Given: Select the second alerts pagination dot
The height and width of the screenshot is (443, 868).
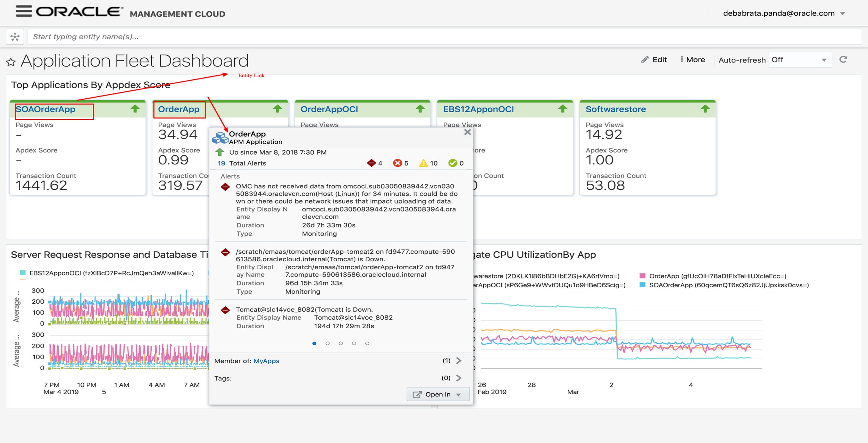Looking at the screenshot, I should tap(327, 343).
